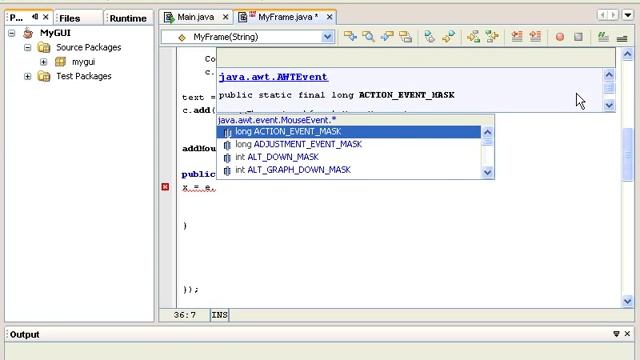Collapse the Source Packages node
Image resolution: width=640 pixels, height=360 pixels.
[x=27, y=47]
